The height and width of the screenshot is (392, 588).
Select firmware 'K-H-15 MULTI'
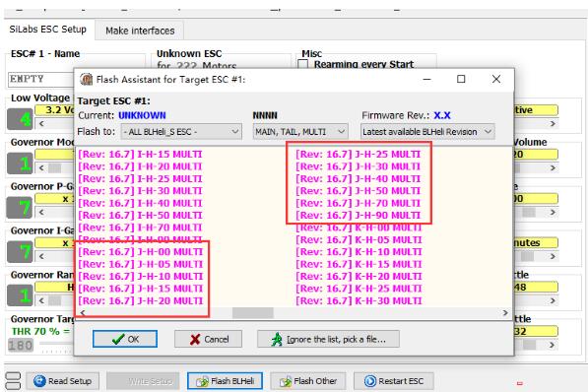click(359, 264)
